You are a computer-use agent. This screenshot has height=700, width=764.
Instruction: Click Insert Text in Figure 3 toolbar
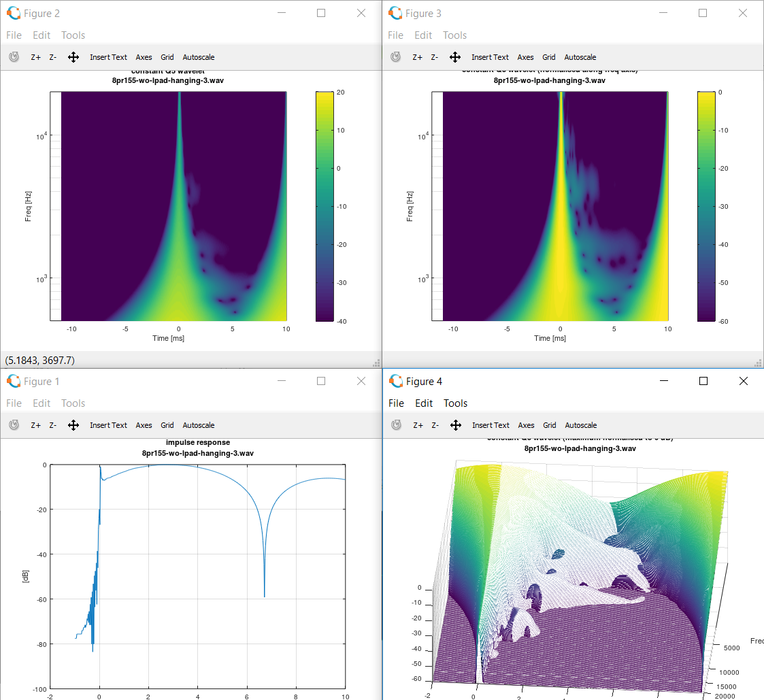coord(490,57)
